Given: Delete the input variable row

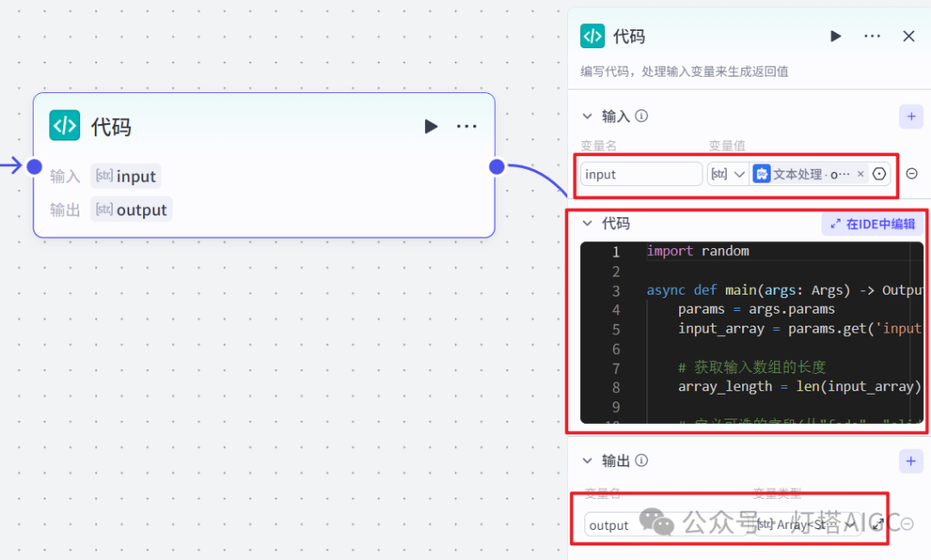Looking at the screenshot, I should (x=911, y=173).
